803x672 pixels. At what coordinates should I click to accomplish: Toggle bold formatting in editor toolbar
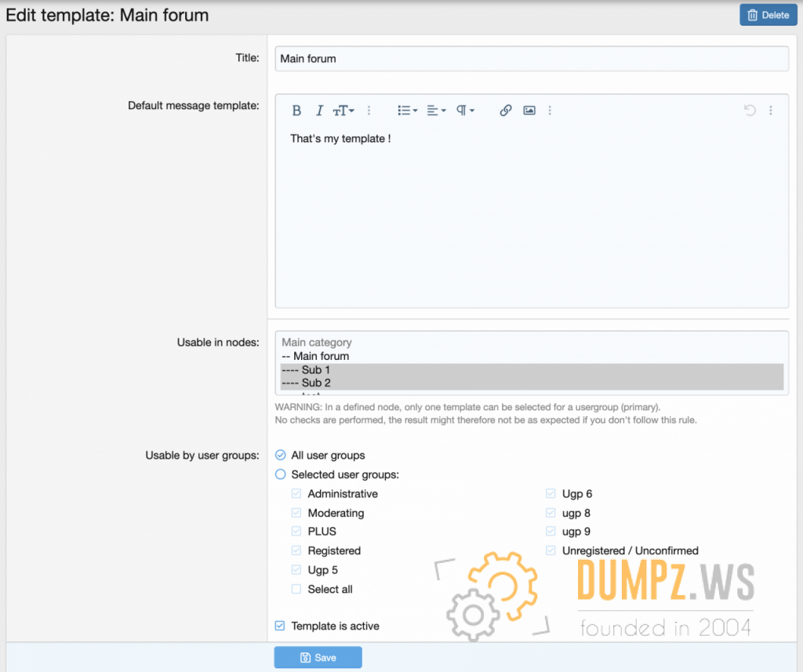[x=296, y=111]
